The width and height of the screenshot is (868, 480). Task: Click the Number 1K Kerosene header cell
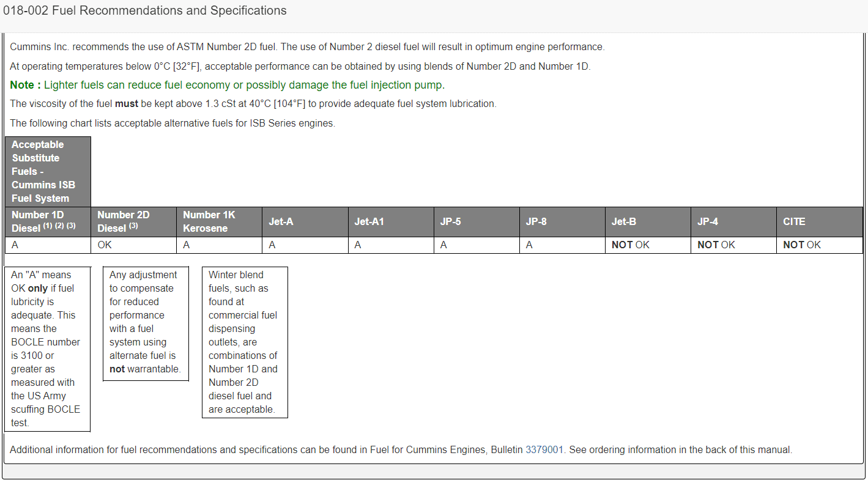point(220,221)
